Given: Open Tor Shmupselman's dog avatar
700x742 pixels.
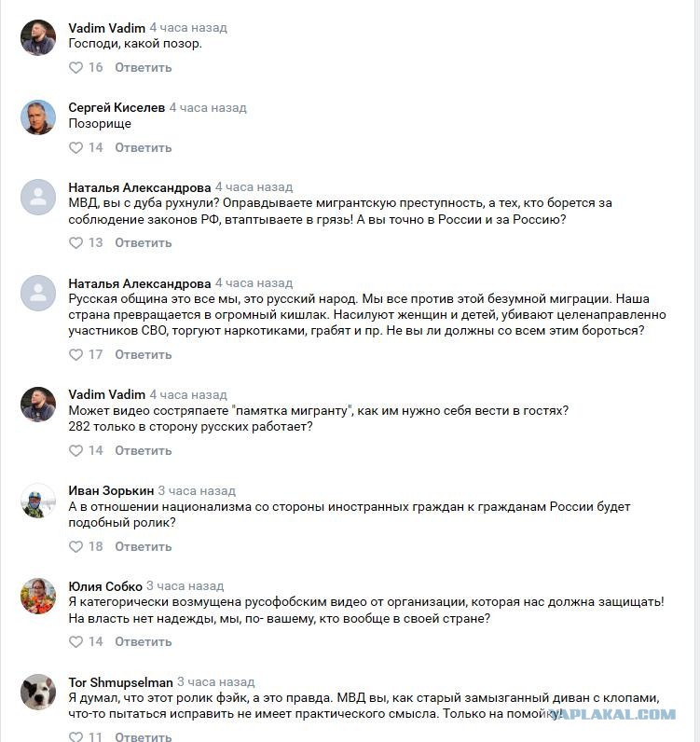Looking at the screenshot, I should [x=38, y=692].
